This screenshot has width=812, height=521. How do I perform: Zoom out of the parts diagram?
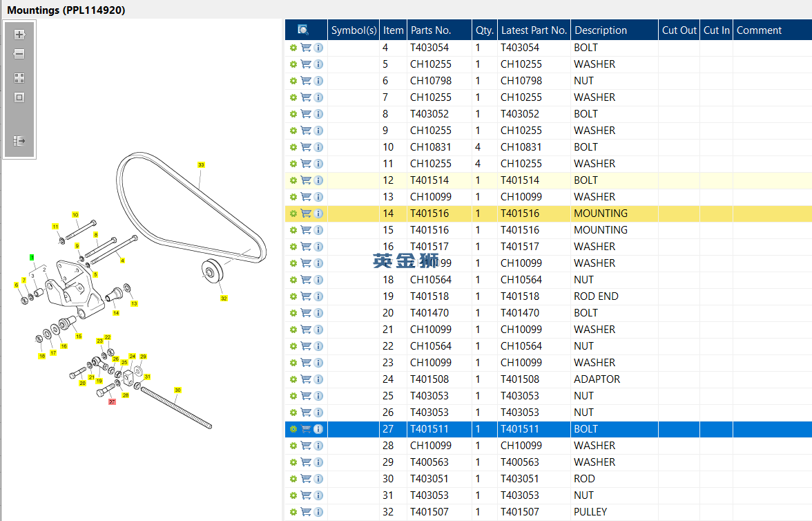(x=19, y=54)
